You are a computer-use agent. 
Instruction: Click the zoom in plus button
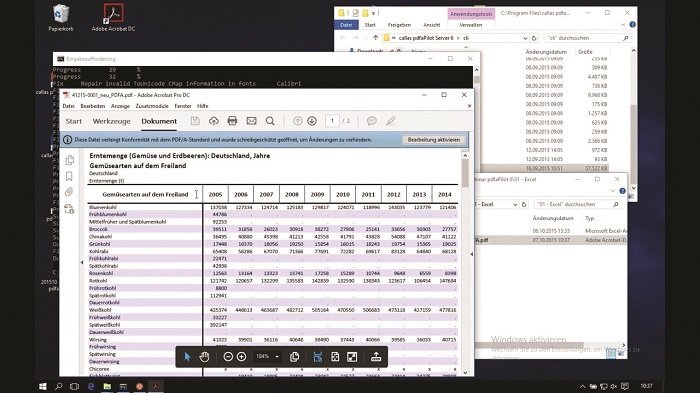(242, 357)
